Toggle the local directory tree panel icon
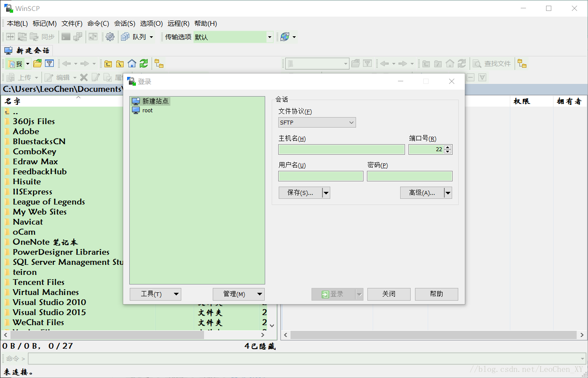Image resolution: width=588 pixels, height=378 pixels. (x=159, y=63)
